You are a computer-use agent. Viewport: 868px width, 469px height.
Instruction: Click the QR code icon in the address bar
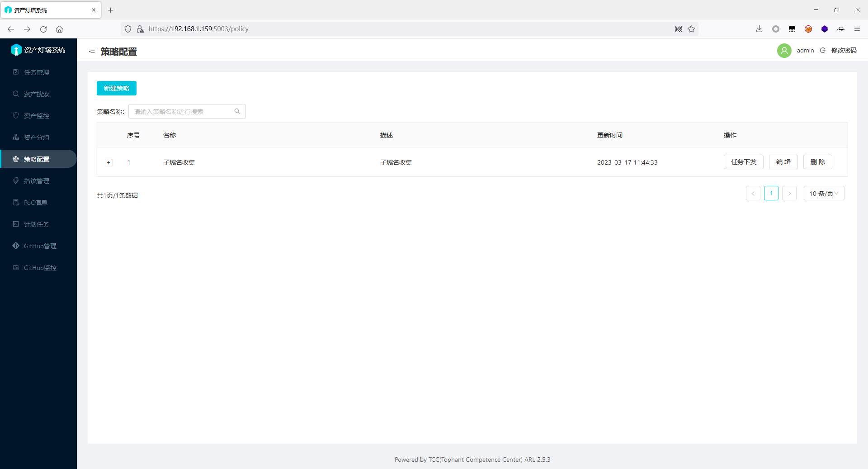click(679, 29)
